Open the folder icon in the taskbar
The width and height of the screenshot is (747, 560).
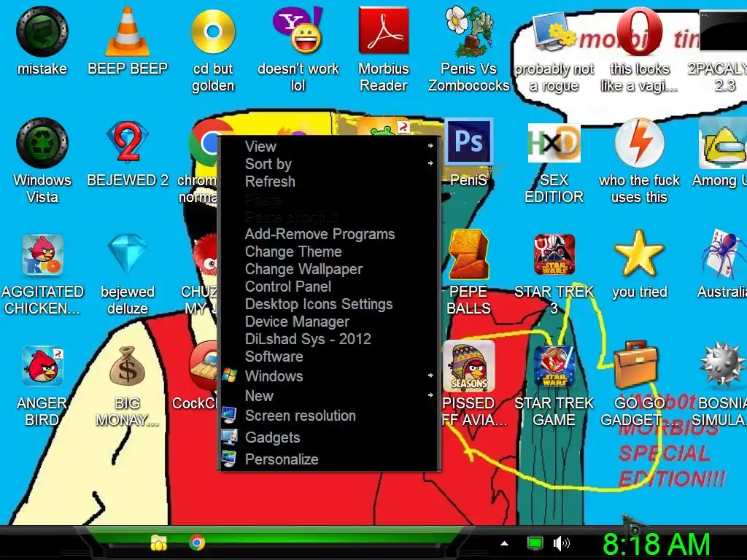[x=158, y=542]
